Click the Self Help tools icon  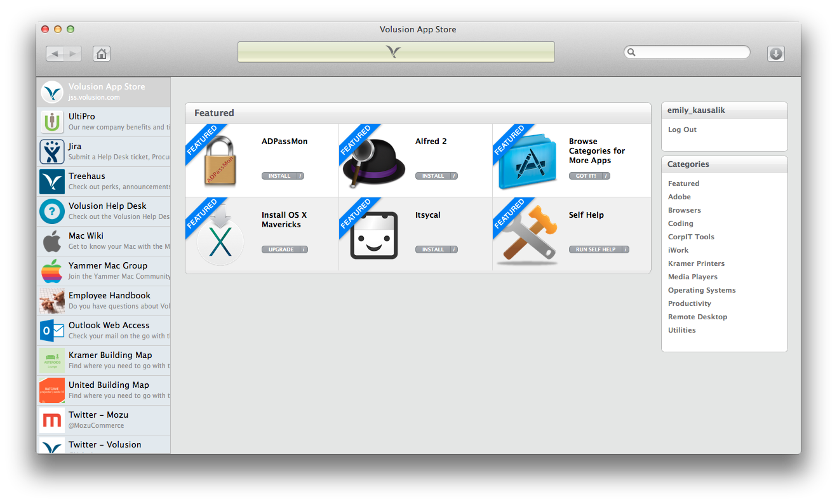tap(528, 235)
